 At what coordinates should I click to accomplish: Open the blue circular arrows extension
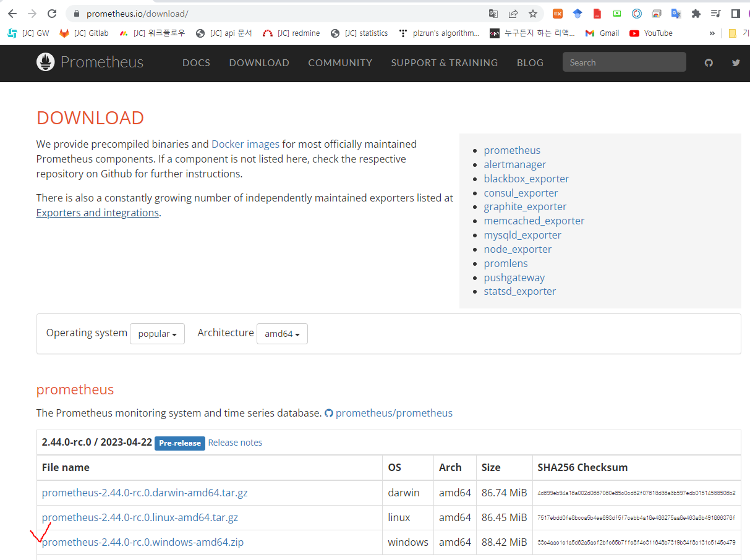pyautogui.click(x=637, y=14)
